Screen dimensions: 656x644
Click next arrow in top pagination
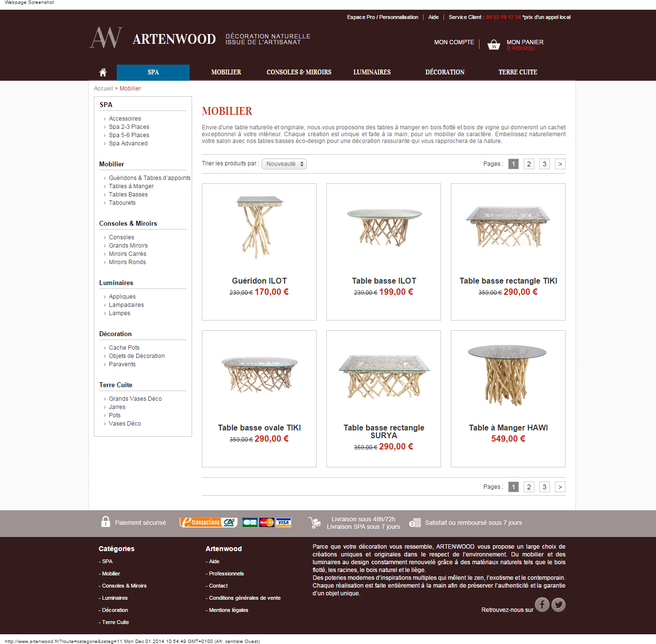pos(560,164)
